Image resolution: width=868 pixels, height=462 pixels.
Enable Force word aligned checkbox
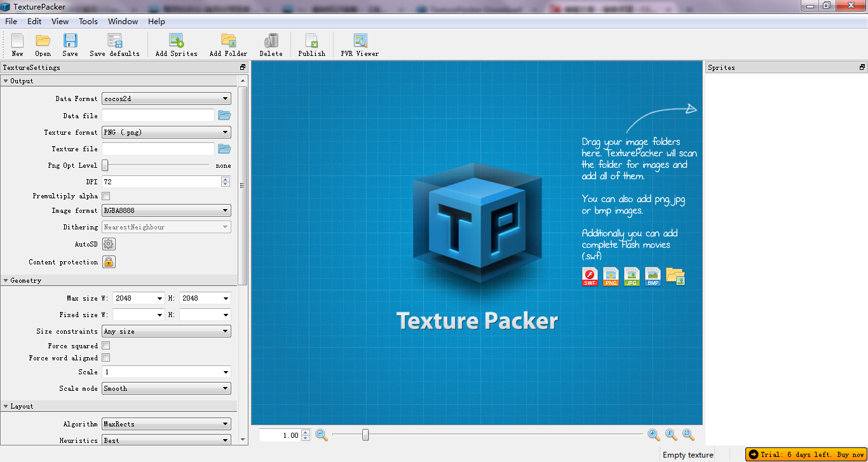coord(106,358)
